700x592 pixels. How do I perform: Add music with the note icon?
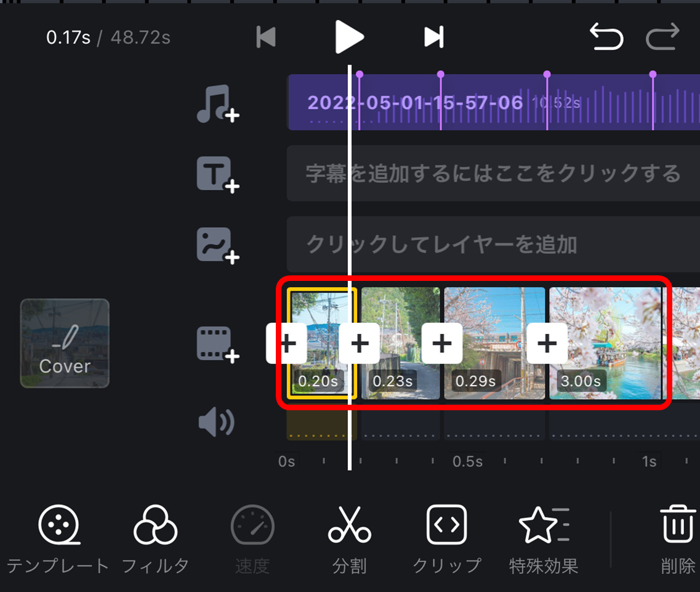[218, 103]
